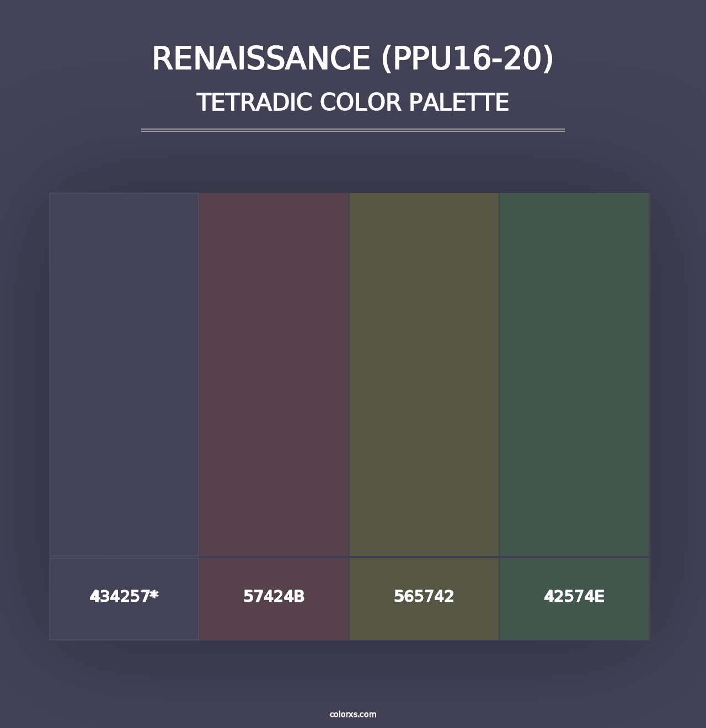Click the Tetradic Color Palette subtitle
The width and height of the screenshot is (706, 728).
353,102
